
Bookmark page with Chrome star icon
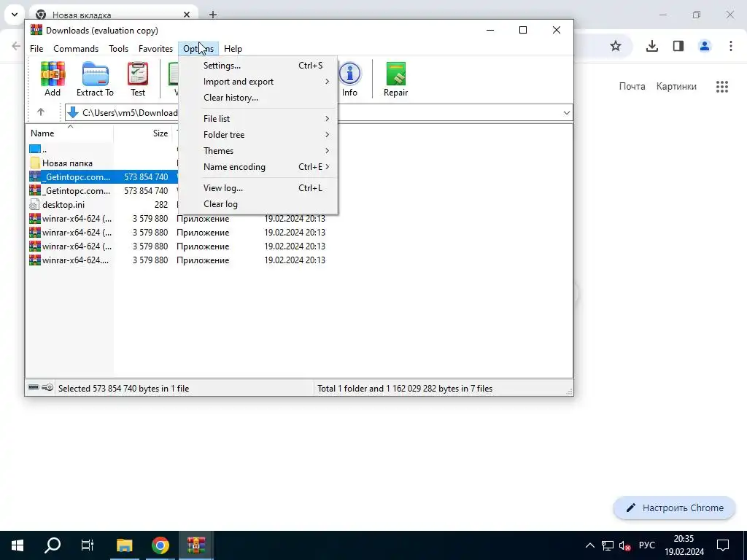click(616, 46)
